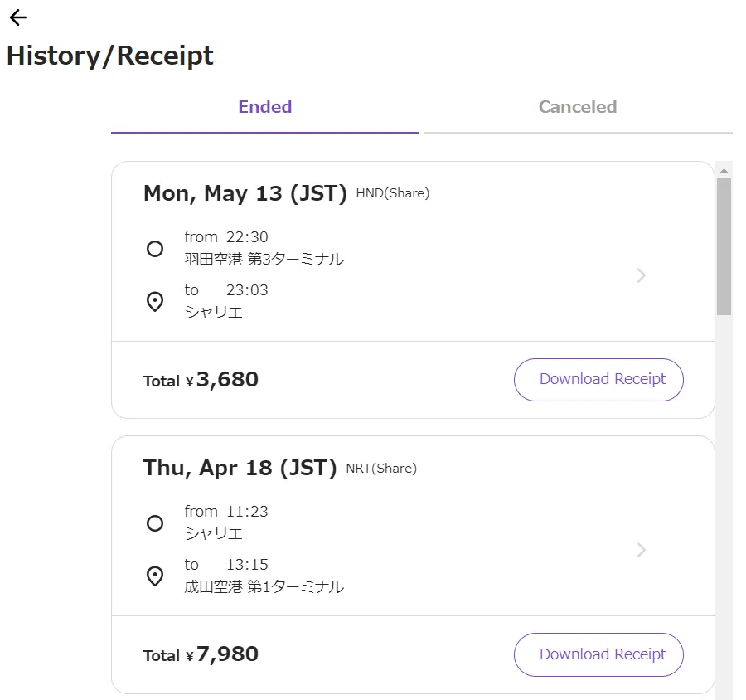This screenshot has height=700, width=746.
Task: Click the vertical scrollbar thumb
Action: [x=724, y=246]
